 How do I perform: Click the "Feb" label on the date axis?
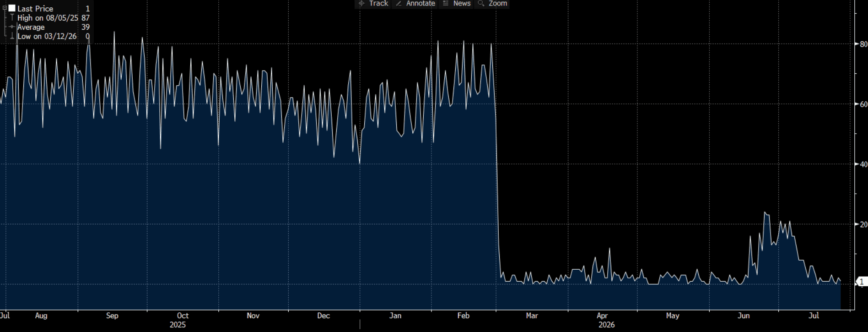[x=464, y=316]
